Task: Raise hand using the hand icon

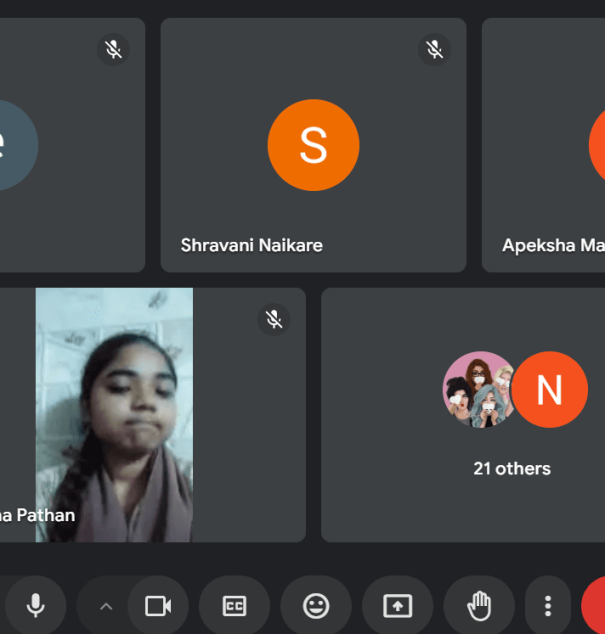Action: 479,606
